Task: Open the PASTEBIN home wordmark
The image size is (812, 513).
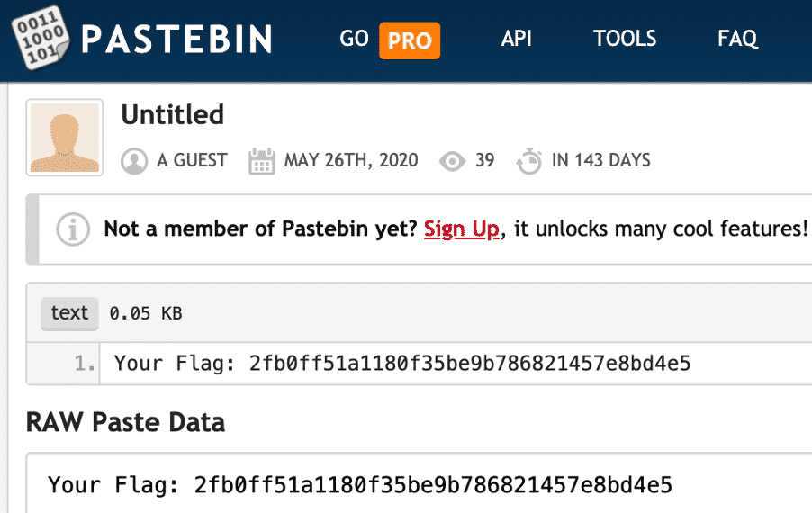Action: pos(176,40)
